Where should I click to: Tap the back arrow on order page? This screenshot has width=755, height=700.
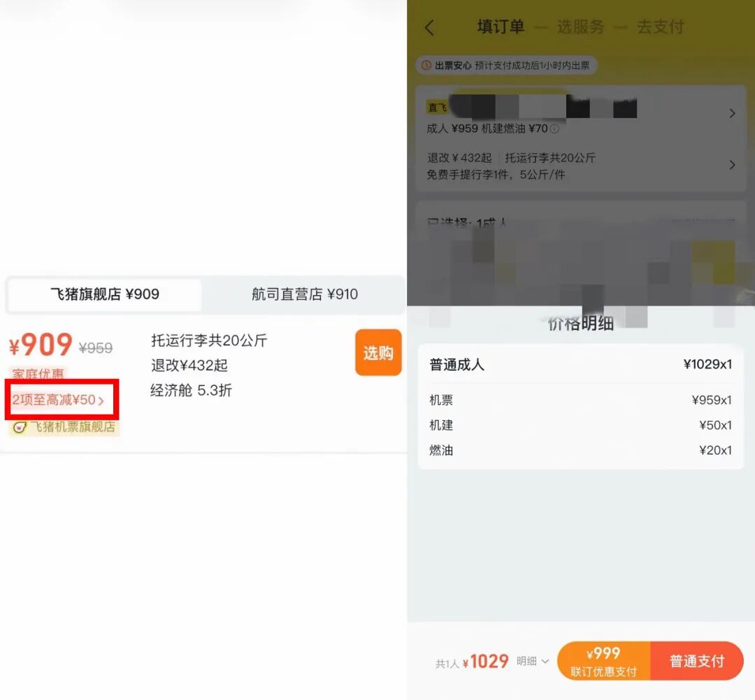tap(430, 28)
